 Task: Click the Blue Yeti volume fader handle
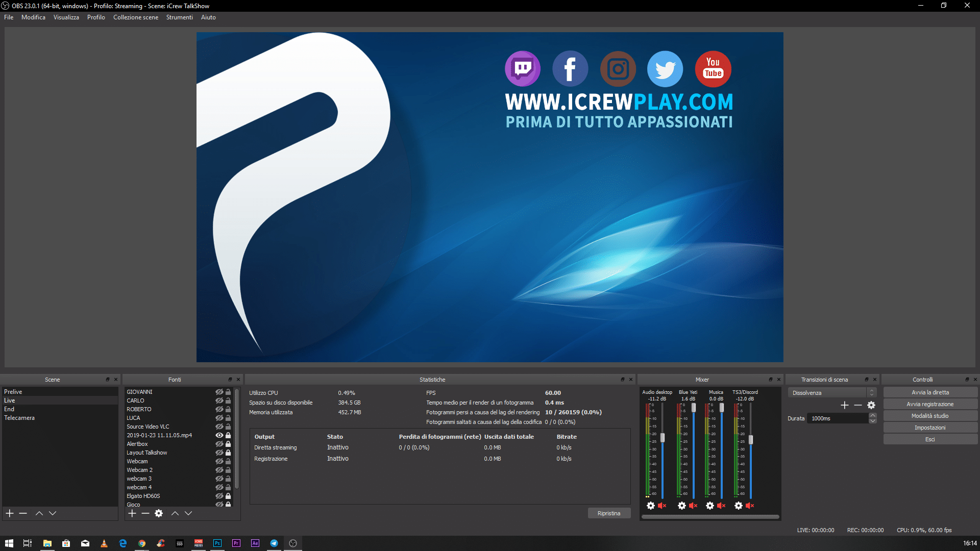point(694,408)
